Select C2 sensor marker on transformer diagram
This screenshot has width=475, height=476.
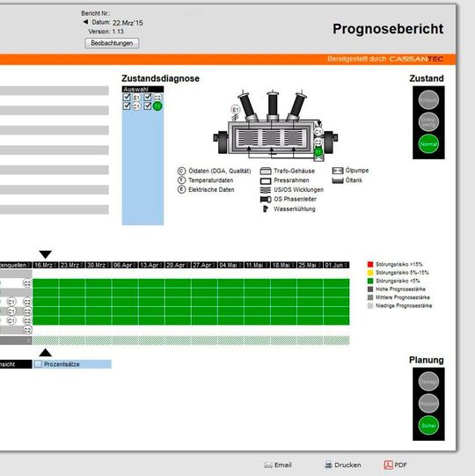[x=318, y=142]
